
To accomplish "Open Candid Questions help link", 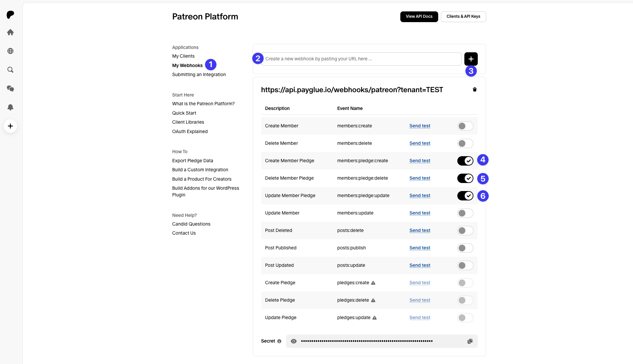I will (x=191, y=224).
